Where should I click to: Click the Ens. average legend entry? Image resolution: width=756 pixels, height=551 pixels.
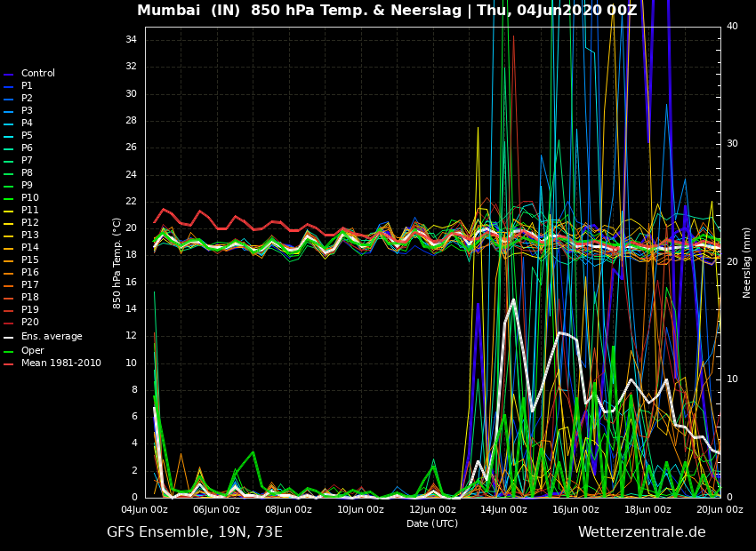tap(51, 337)
